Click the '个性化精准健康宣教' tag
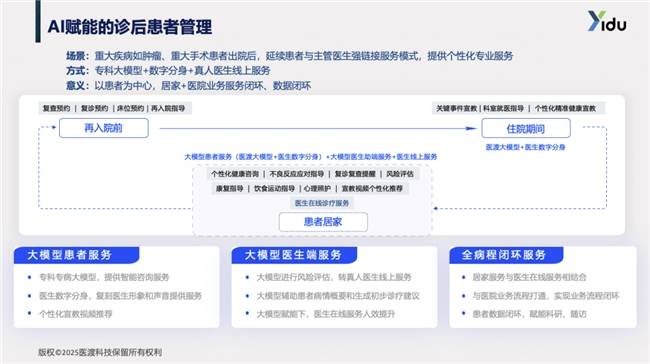This screenshot has height=364, width=650. [x=565, y=109]
